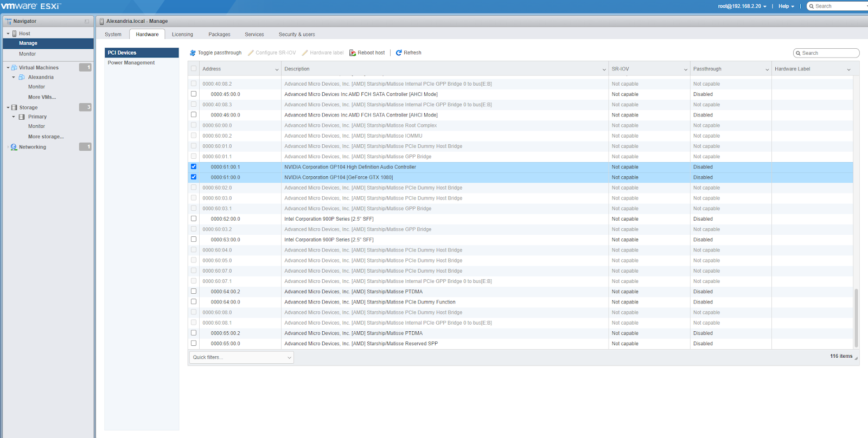Collapse the Storage tree node

[x=8, y=107]
